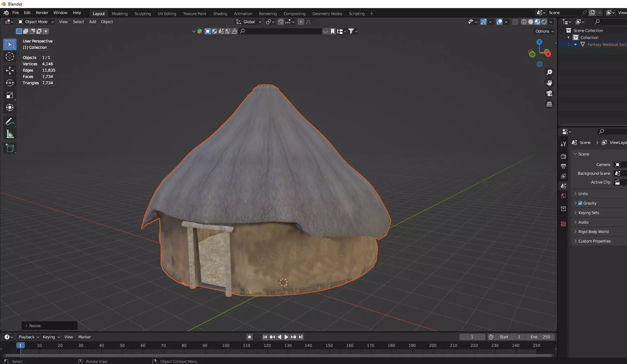This screenshot has height=364, width=627.
Task: Click the frame 1 playhead marker
Action: (20, 345)
